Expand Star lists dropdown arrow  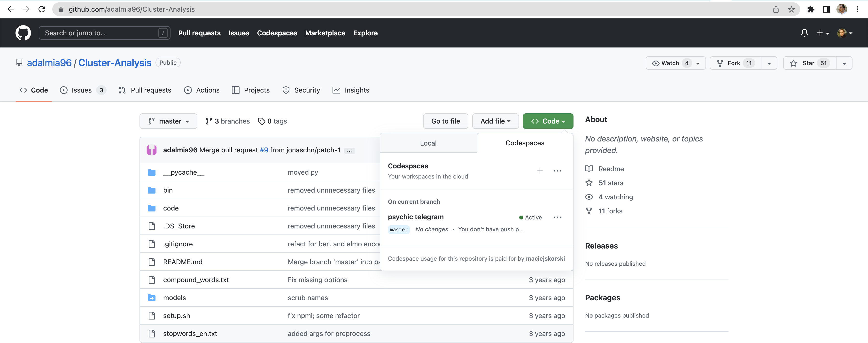click(x=844, y=63)
